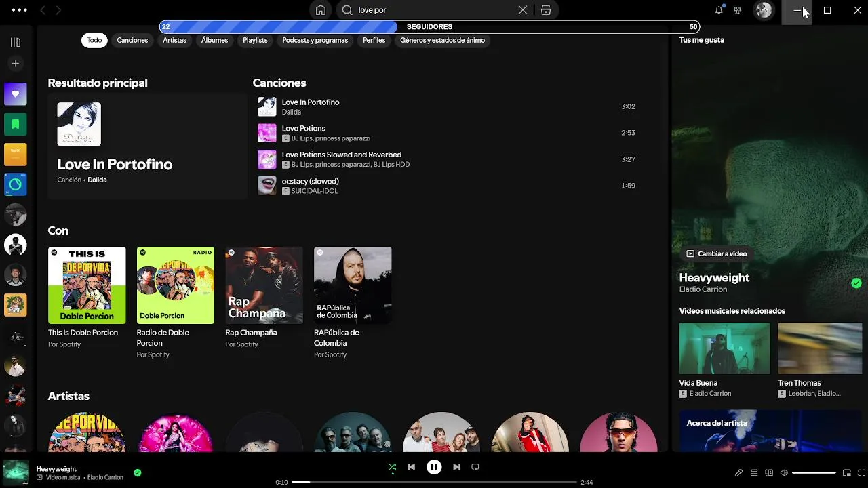Click the Heavyweight title in right panel
The height and width of the screenshot is (488, 868).
click(x=714, y=278)
